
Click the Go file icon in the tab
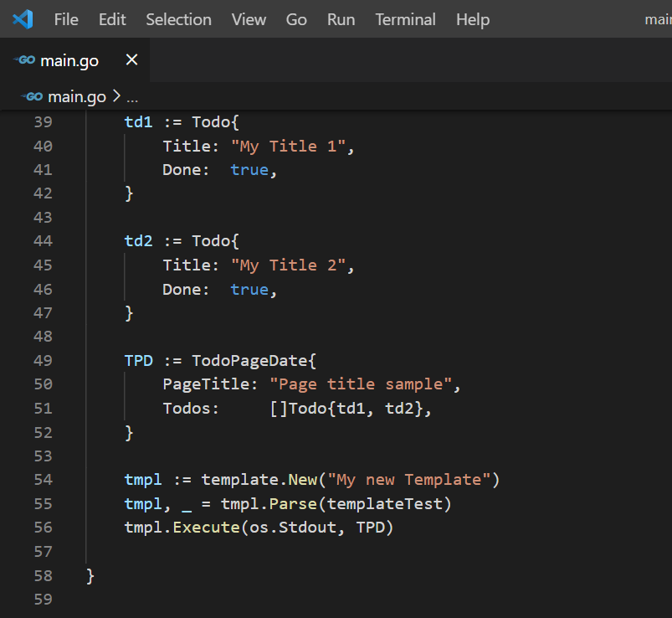coord(24,60)
